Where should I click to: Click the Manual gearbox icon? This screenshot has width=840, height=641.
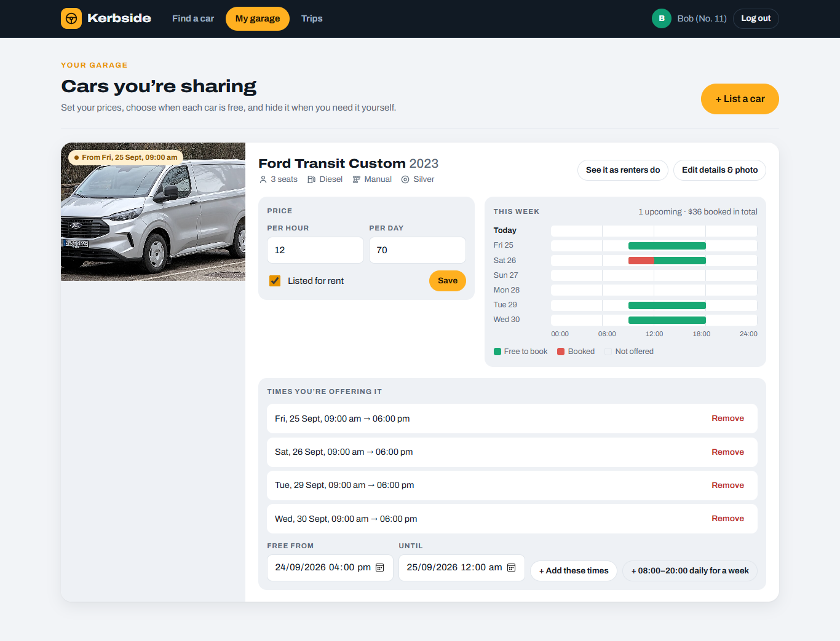tap(356, 179)
